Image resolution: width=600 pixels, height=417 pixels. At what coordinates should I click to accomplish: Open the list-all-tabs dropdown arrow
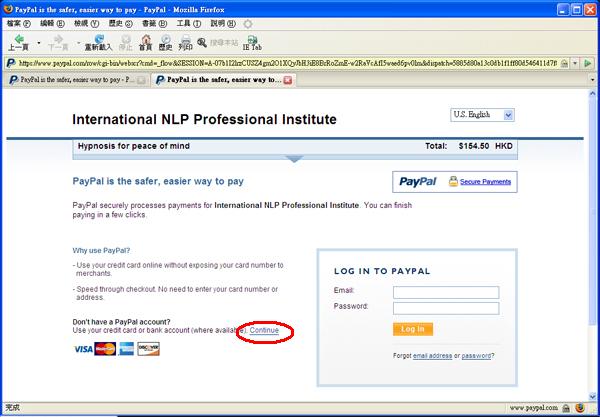click(x=593, y=80)
